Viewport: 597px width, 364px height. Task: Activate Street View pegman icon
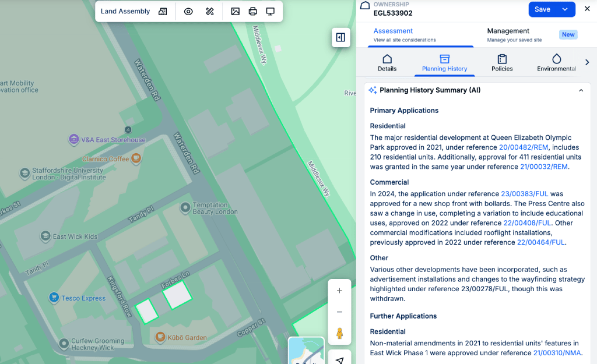(x=339, y=334)
